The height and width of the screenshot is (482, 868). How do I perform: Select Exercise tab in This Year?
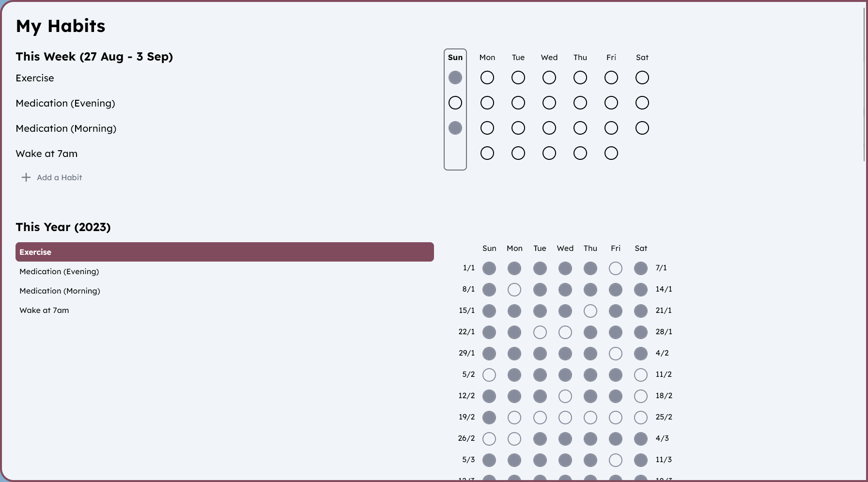(x=225, y=252)
